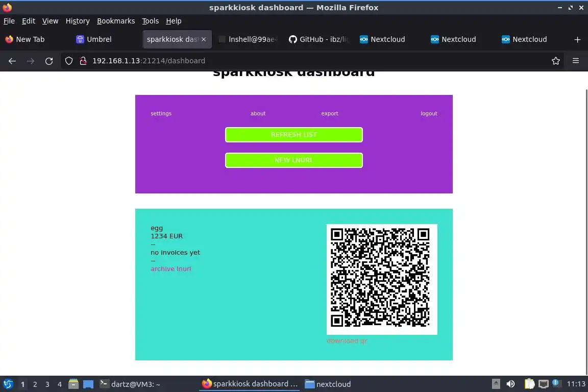The height and width of the screenshot is (392, 588).
Task: Open the File menu
Action: (9, 21)
